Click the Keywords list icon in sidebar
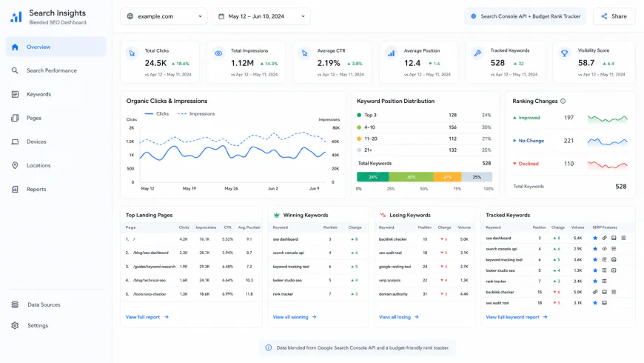This screenshot has height=363, width=644. [15, 95]
